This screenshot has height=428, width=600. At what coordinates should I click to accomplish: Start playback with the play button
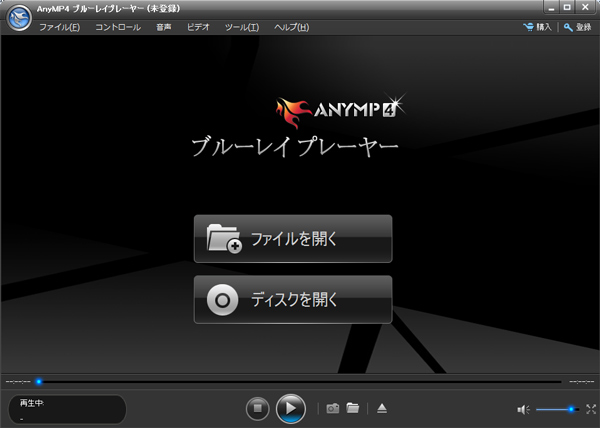coord(291,408)
